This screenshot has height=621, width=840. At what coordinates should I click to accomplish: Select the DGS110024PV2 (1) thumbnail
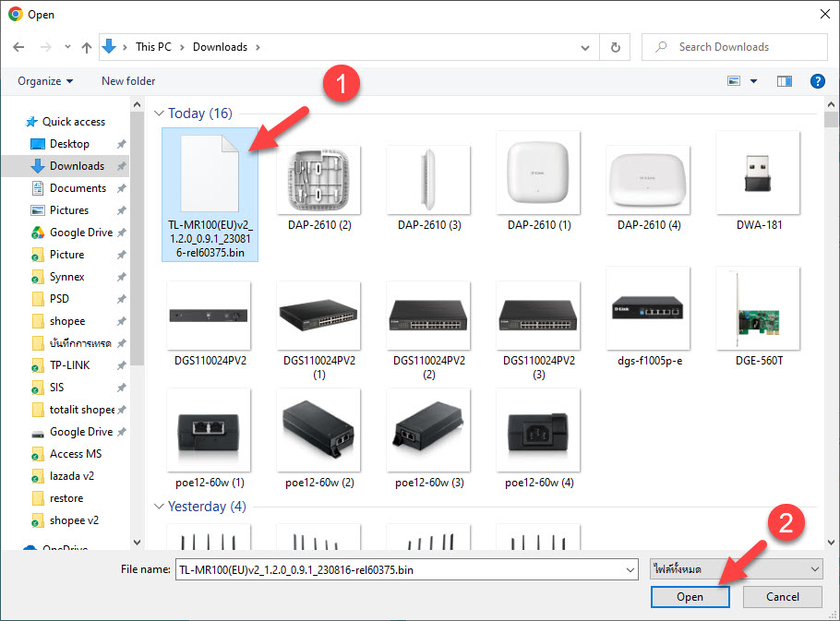(319, 316)
